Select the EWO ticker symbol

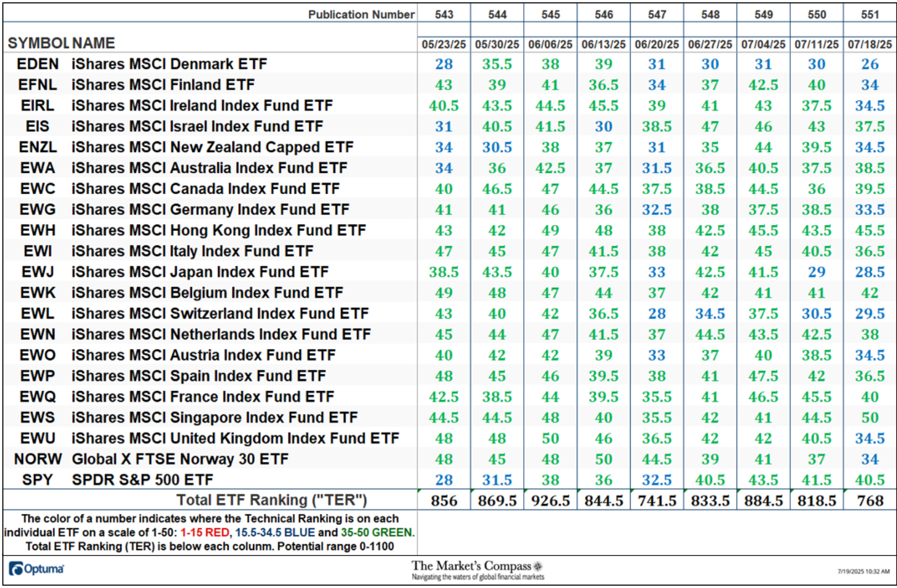tap(37, 355)
